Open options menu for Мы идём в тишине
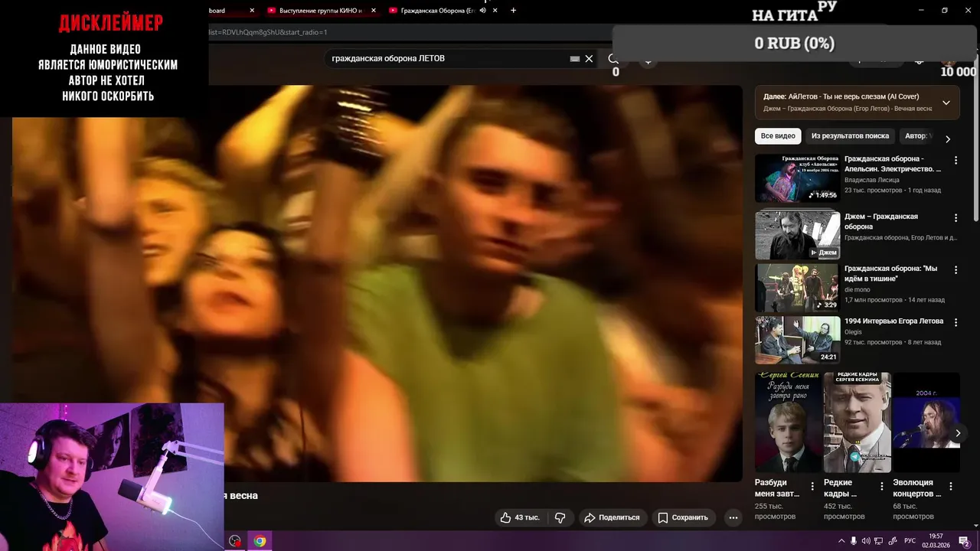The width and height of the screenshot is (980, 551). 955,270
